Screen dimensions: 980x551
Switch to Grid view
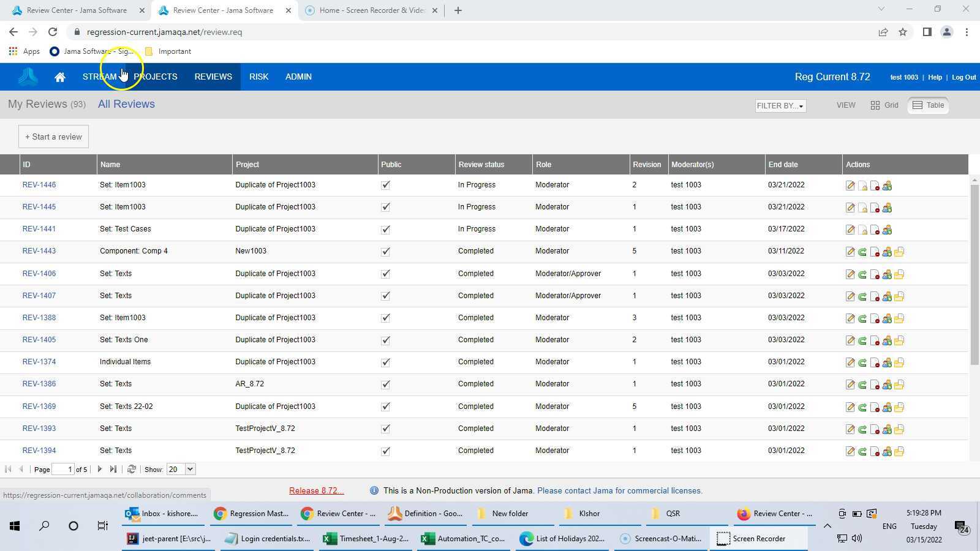[884, 105]
